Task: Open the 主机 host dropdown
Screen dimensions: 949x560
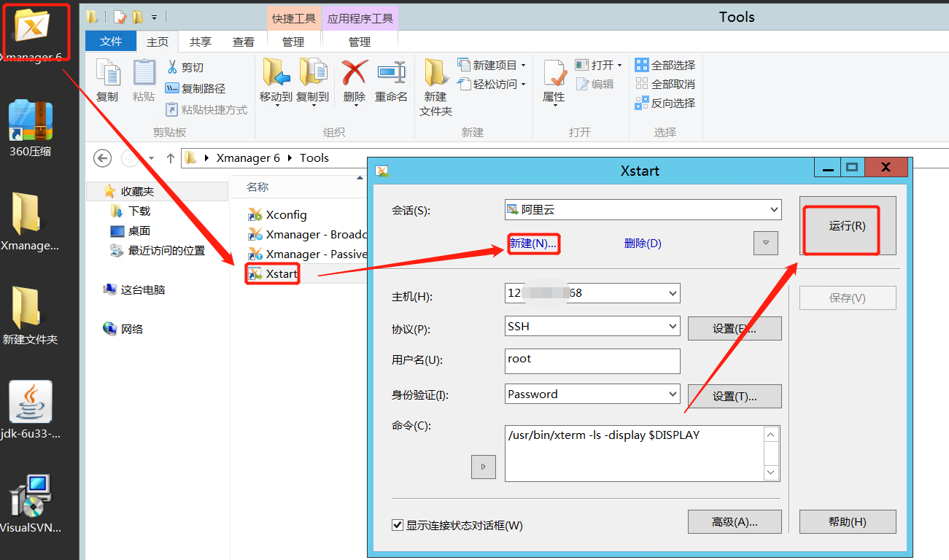Action: coord(673,294)
